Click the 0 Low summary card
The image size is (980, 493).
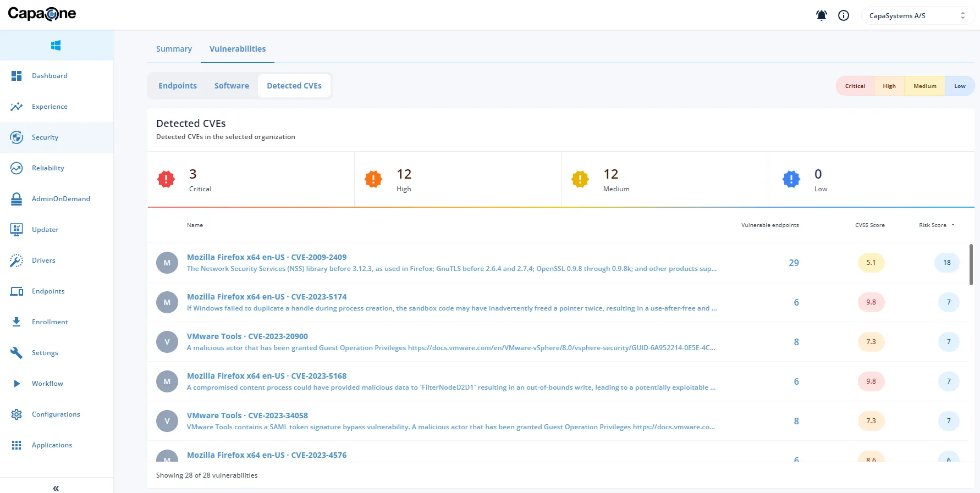click(x=872, y=179)
